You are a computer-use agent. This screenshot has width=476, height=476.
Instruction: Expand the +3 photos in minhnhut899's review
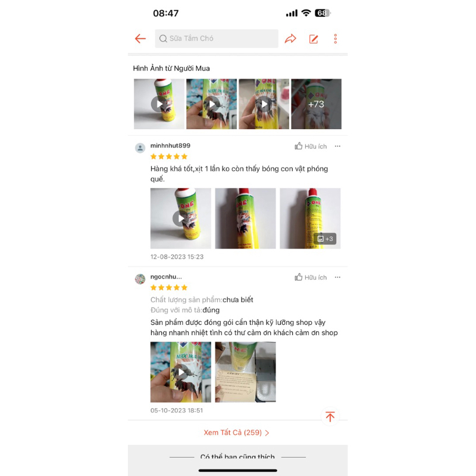coord(325,239)
